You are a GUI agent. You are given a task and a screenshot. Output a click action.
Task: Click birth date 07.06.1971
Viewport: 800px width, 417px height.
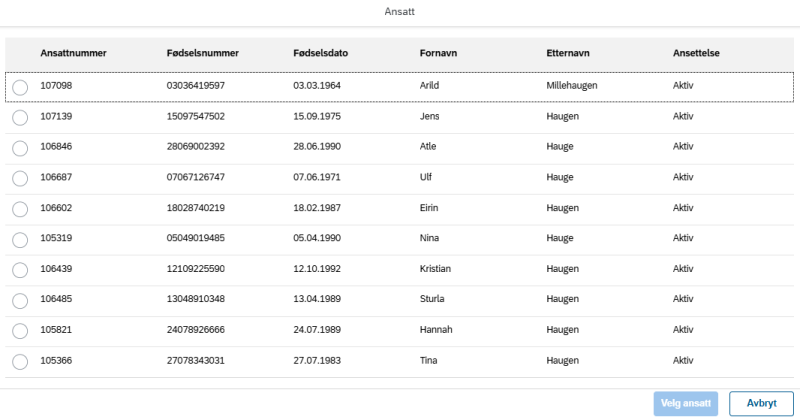(317, 177)
